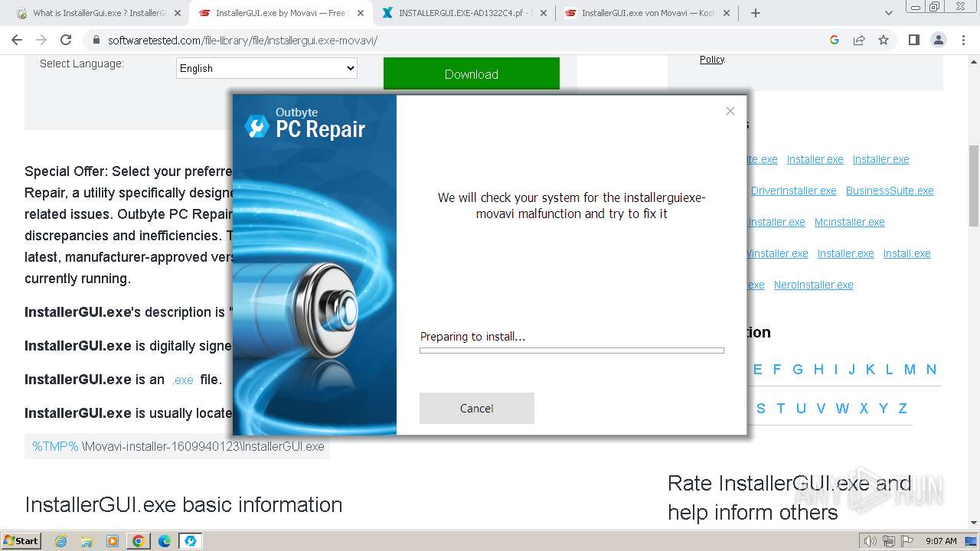The width and height of the screenshot is (980, 551).
Task: Cancel the Outbyte PC Repair installation
Action: pyautogui.click(x=477, y=409)
